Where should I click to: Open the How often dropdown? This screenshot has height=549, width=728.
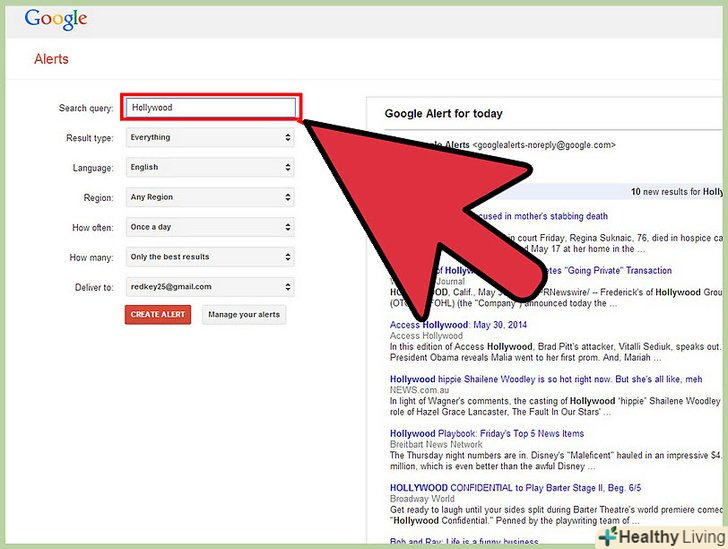pos(210,227)
